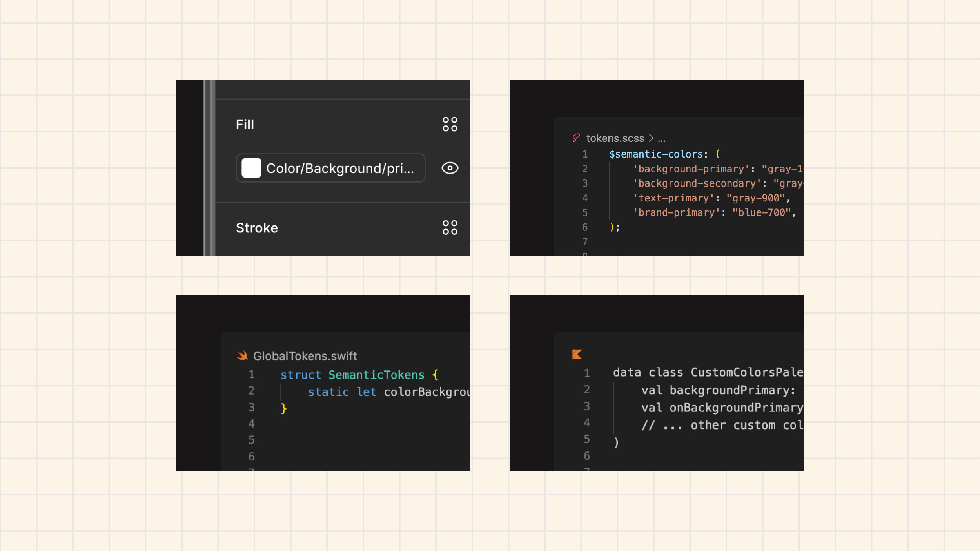This screenshot has height=551, width=980.
Task: Click the orange Kotlin file icon
Action: coord(577,354)
